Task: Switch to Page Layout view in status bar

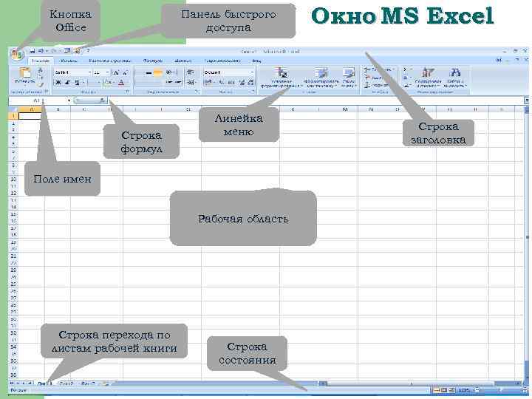Action: [x=444, y=390]
